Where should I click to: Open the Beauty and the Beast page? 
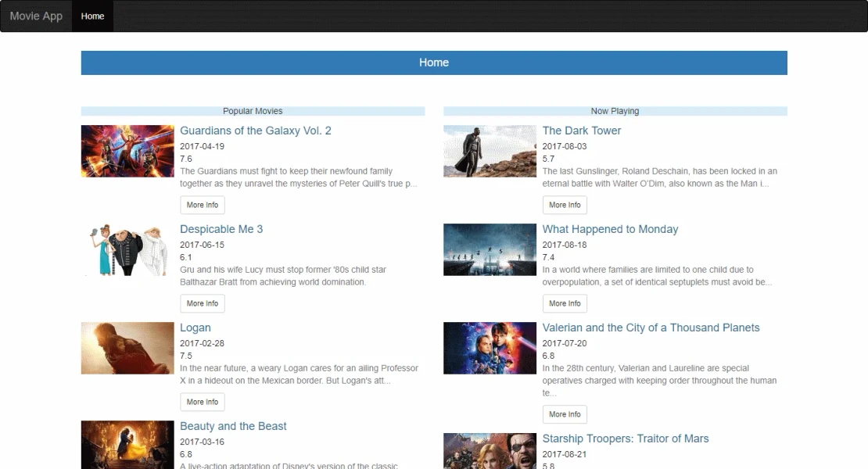point(233,426)
